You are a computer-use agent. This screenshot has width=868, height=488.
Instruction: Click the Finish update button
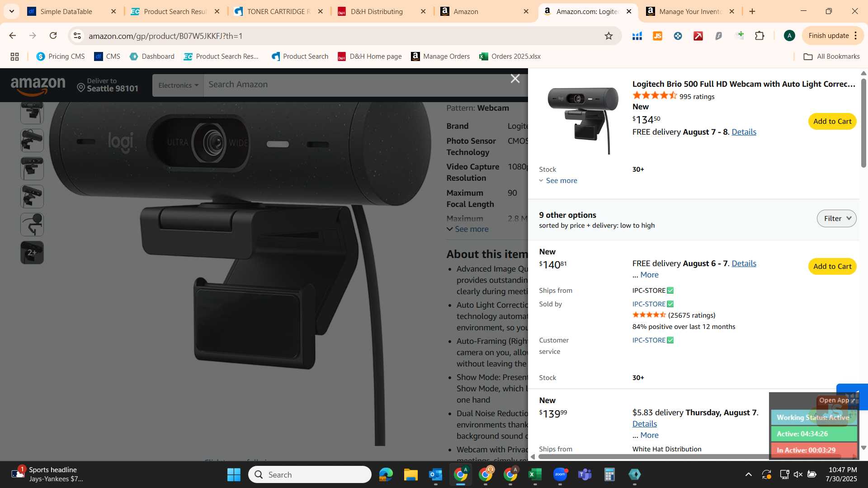[828, 36]
